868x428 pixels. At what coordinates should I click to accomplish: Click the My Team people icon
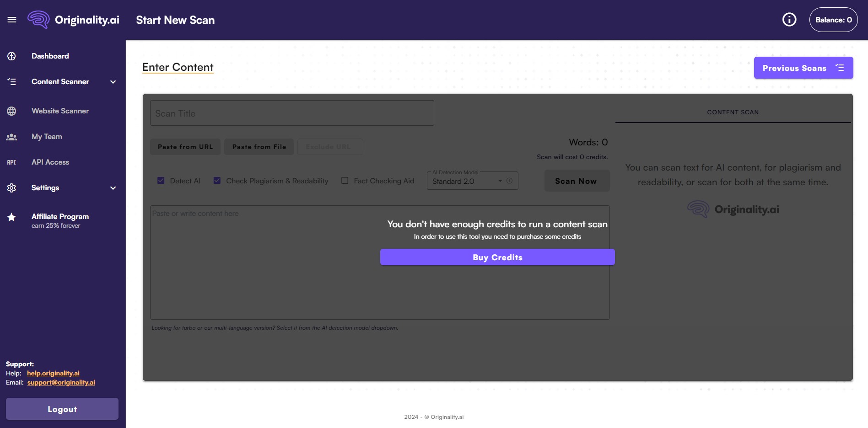[x=11, y=137]
